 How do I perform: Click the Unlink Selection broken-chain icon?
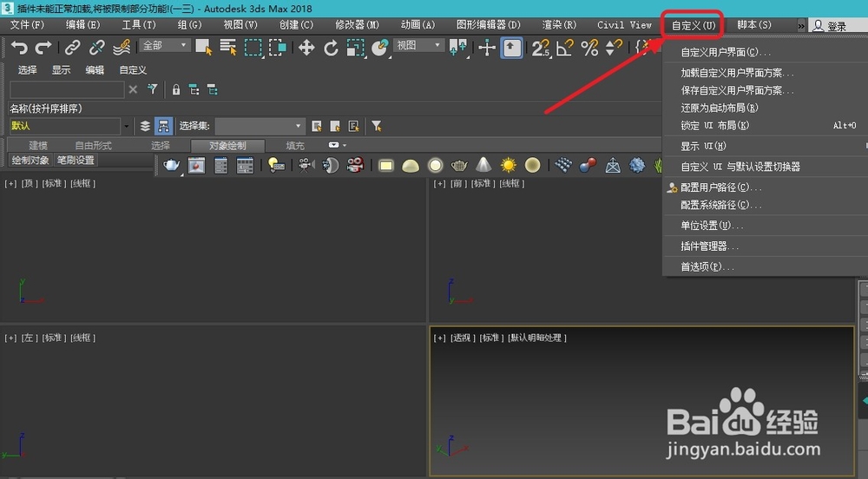click(97, 48)
